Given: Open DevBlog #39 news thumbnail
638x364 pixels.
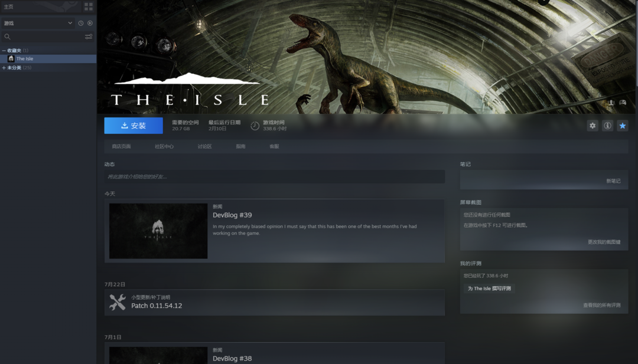Looking at the screenshot, I should click(158, 231).
